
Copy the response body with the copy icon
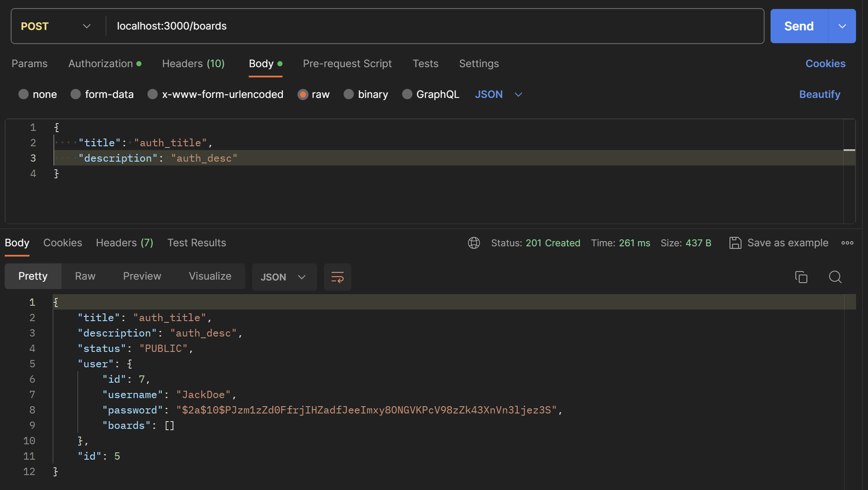(801, 277)
